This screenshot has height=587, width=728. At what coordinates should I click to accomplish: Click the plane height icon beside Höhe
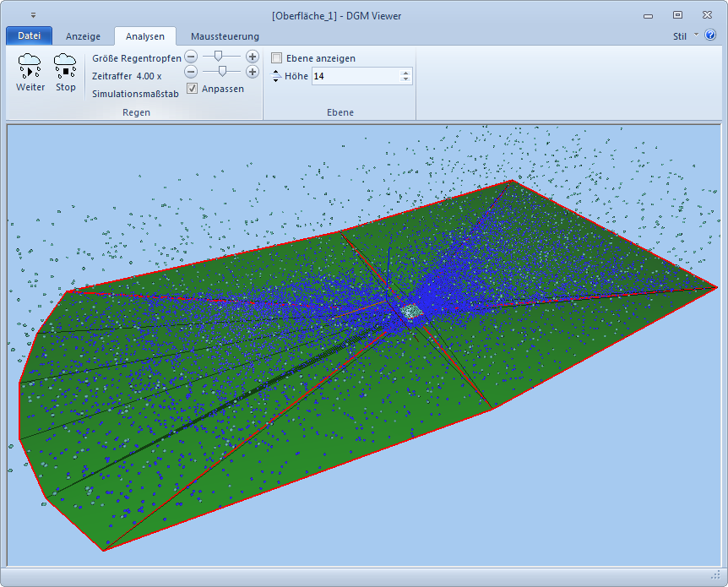point(276,76)
